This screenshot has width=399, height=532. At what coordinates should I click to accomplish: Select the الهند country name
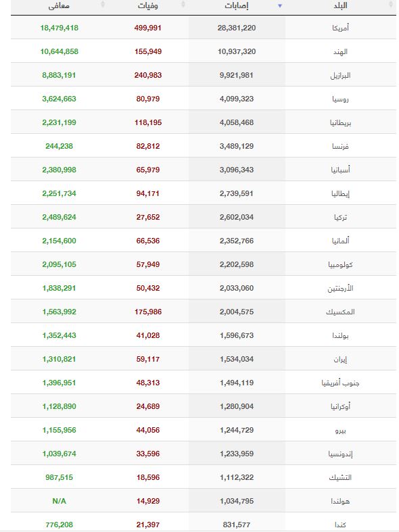click(340, 51)
